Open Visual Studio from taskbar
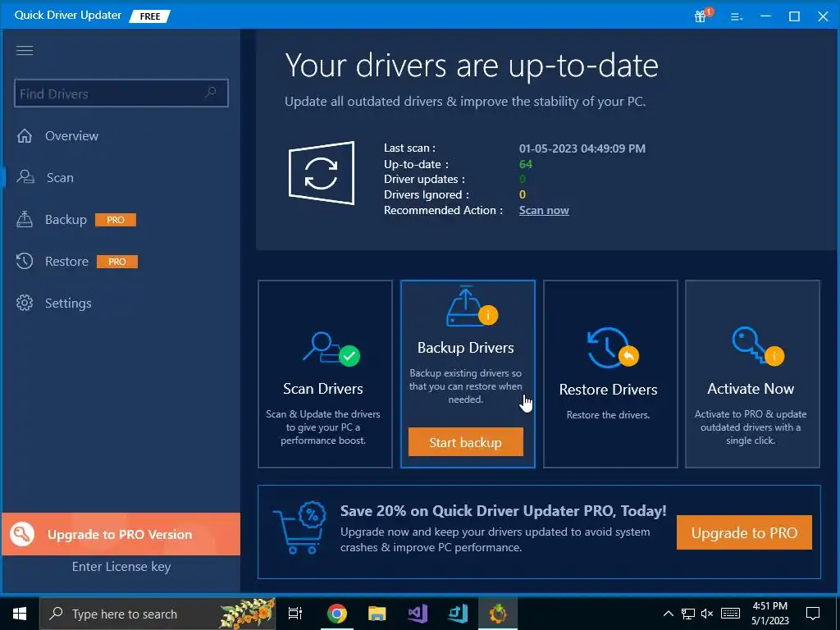Image resolution: width=840 pixels, height=630 pixels. click(418, 614)
